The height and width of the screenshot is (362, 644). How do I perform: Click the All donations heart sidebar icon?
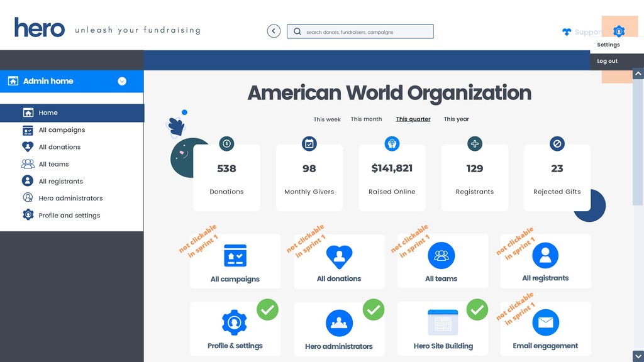pos(28,147)
